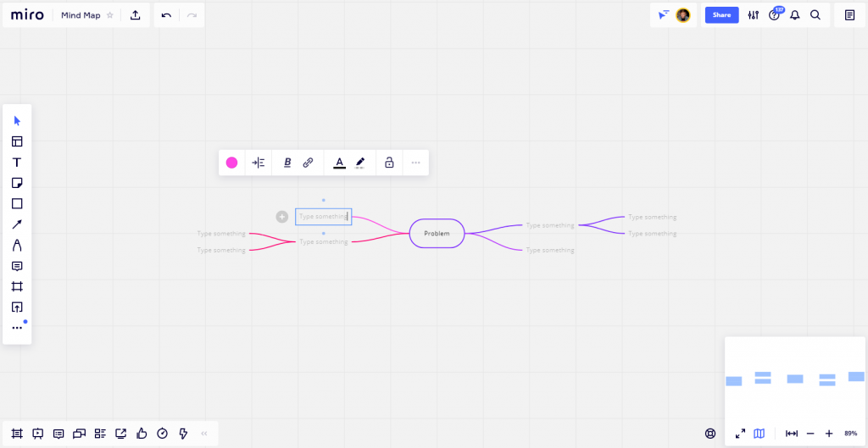
Task: Open the pink node color picker
Action: (231, 163)
